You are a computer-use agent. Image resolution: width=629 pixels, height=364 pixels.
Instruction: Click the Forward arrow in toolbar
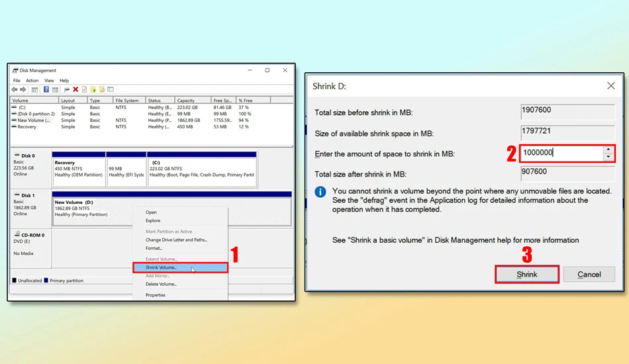[23, 89]
